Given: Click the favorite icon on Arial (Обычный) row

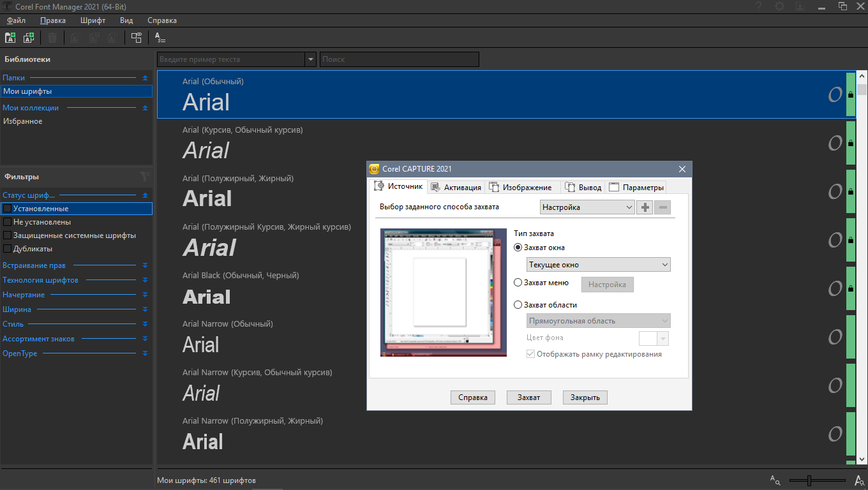Looking at the screenshot, I should coord(835,95).
